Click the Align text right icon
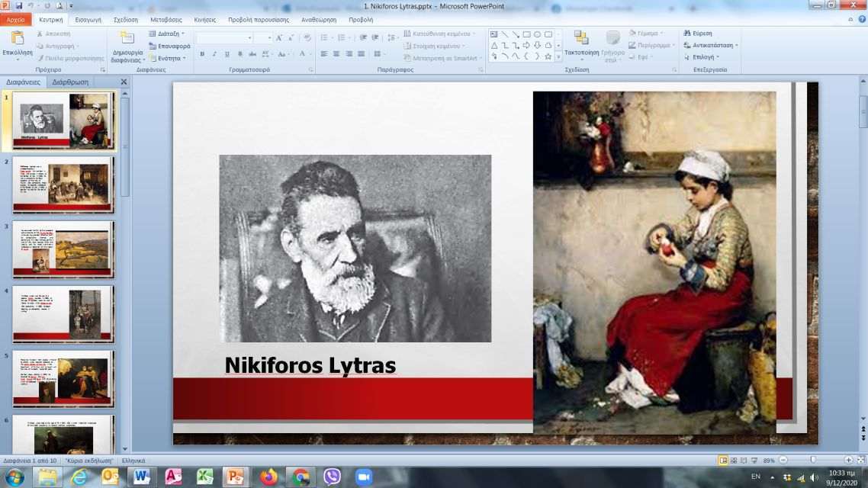Image resolution: width=868 pixels, height=488 pixels. point(349,53)
